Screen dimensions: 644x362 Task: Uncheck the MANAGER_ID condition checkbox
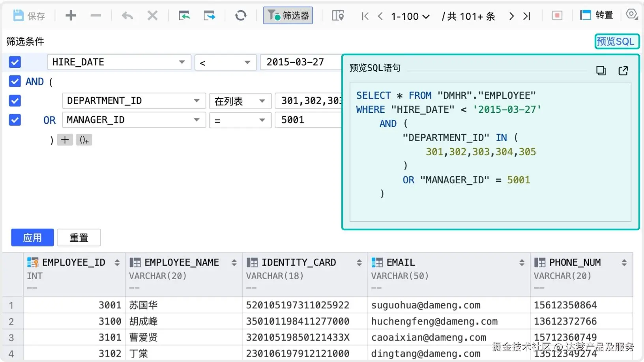(15, 120)
